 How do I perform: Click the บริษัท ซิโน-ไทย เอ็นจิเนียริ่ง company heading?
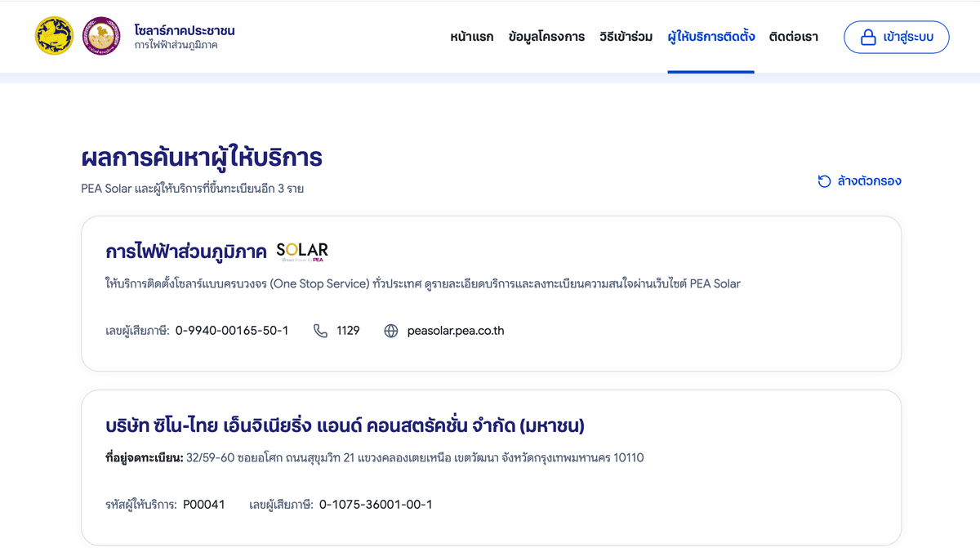click(345, 425)
